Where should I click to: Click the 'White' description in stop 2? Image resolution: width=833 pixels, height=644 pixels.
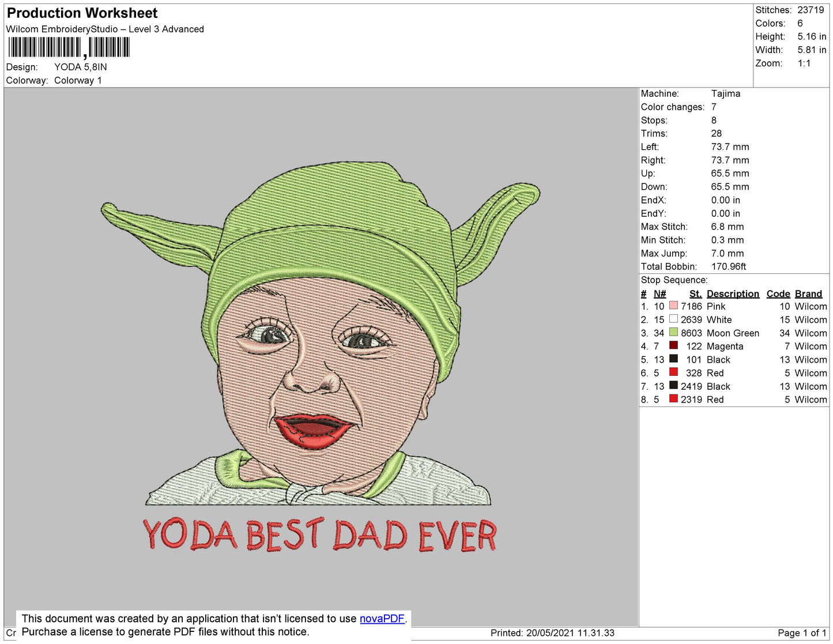[719, 320]
